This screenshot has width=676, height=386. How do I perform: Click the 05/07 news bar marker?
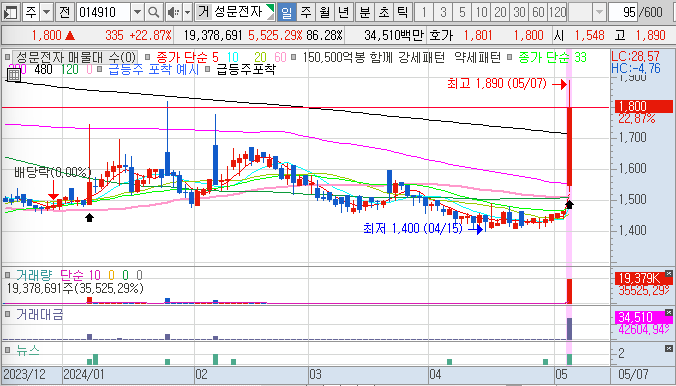(x=570, y=359)
